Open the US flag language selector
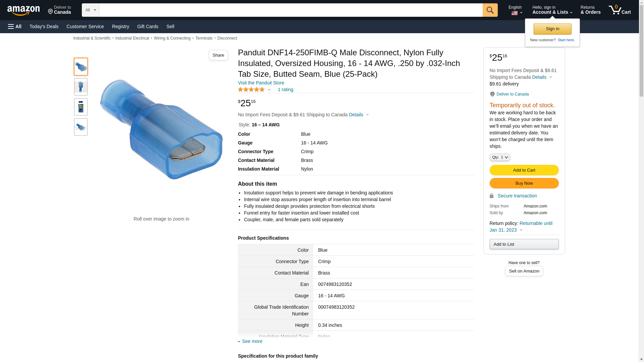This screenshot has height=362, width=644. (516, 13)
